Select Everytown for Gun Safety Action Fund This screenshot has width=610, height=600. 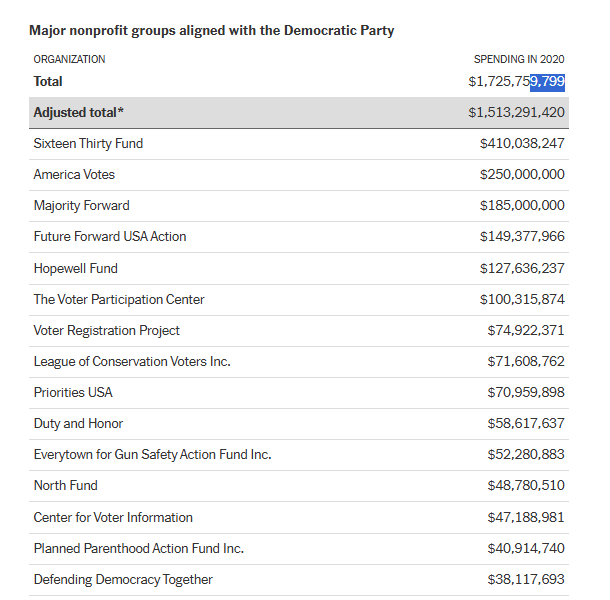click(x=152, y=454)
